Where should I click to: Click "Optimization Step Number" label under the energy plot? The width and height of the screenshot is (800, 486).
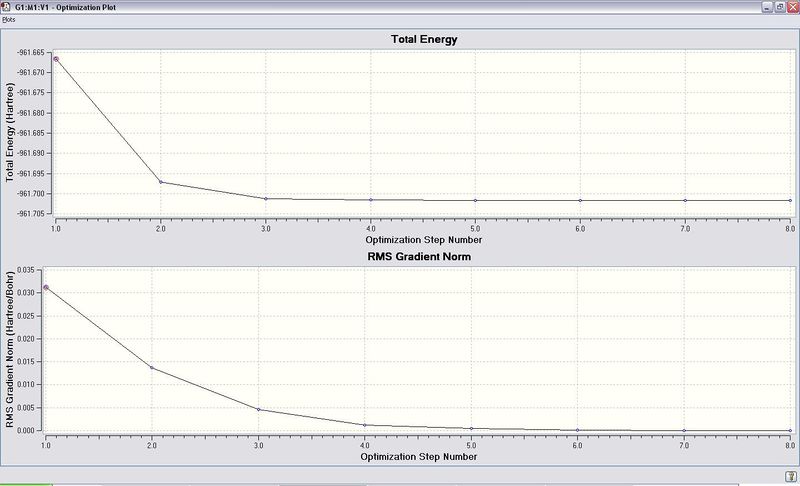point(423,240)
